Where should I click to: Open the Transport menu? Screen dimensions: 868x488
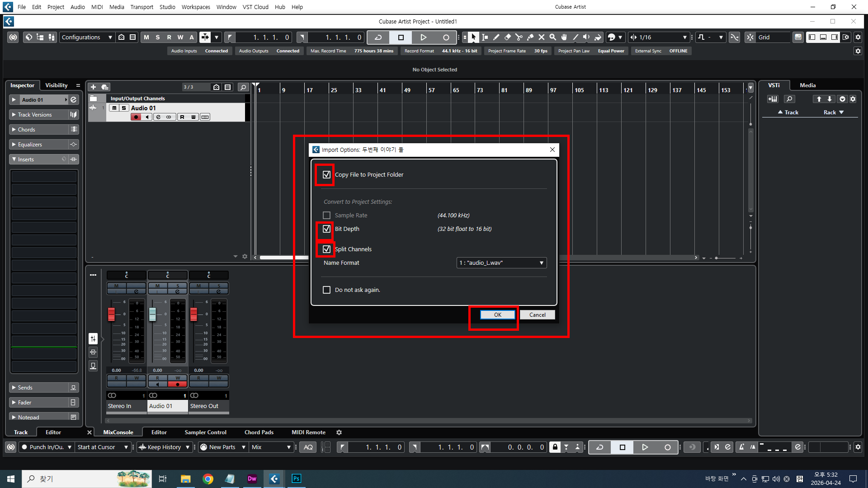coord(142,7)
